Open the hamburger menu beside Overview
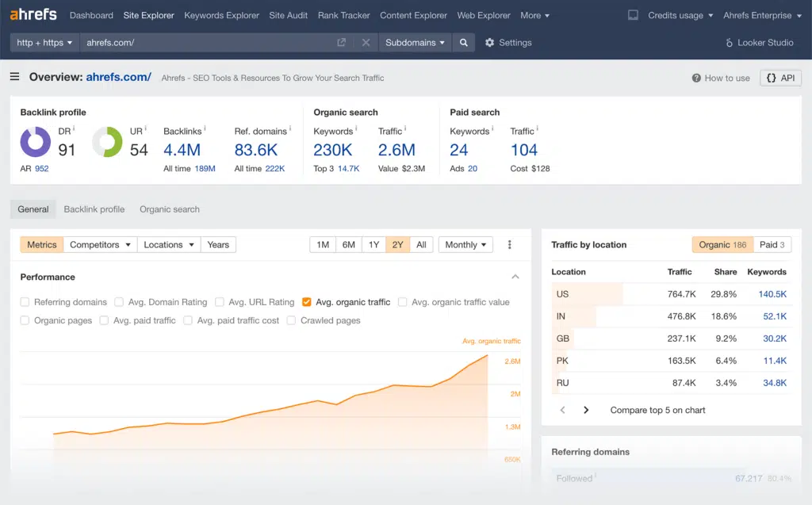The image size is (812, 505). coord(15,77)
